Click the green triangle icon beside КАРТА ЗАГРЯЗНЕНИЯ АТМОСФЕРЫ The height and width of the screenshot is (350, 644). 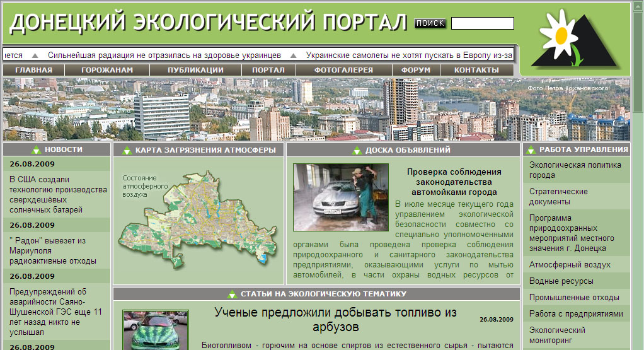tap(127, 150)
